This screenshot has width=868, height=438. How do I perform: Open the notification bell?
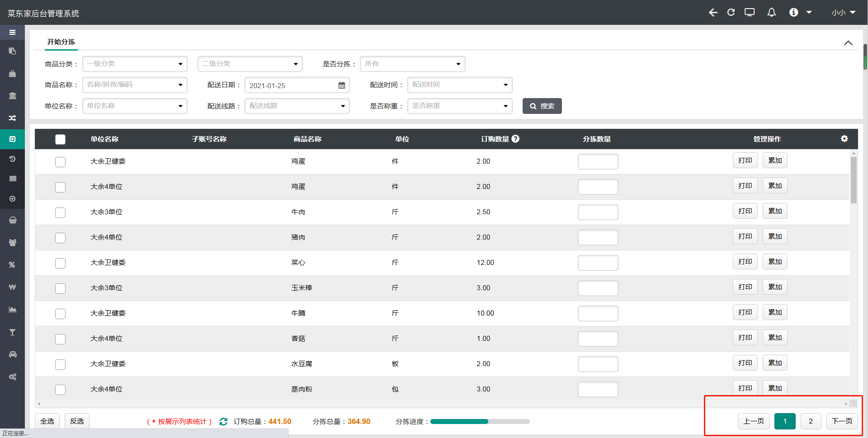coord(771,13)
